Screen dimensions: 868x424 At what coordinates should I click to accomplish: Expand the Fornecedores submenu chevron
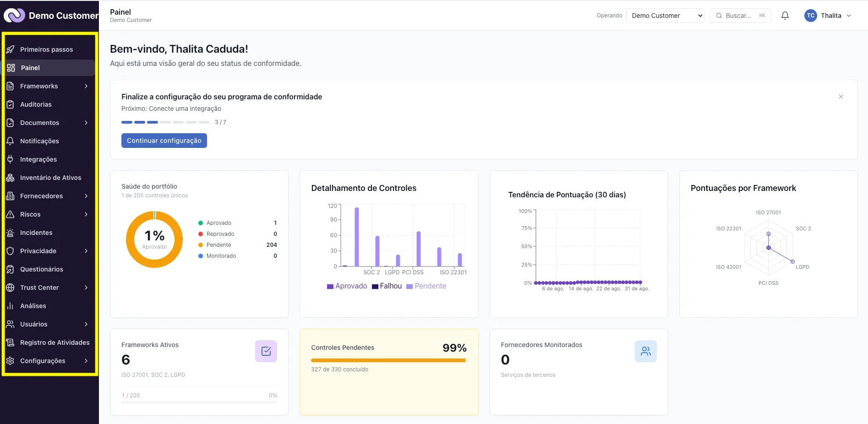tap(86, 196)
